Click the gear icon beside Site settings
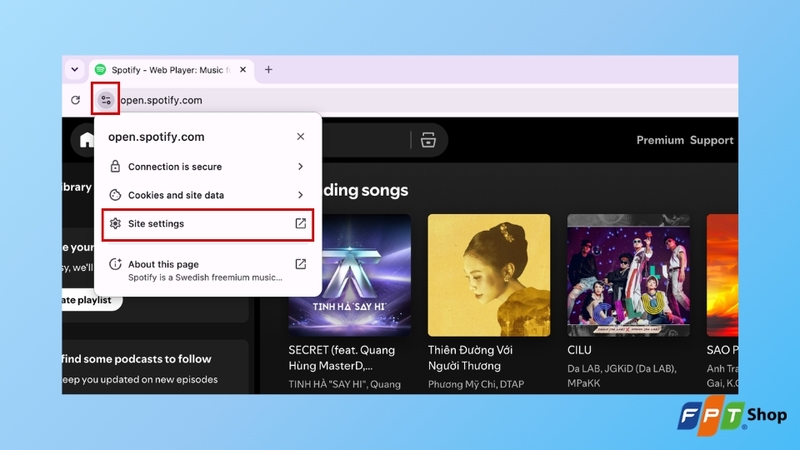This screenshot has width=800, height=450. click(115, 223)
